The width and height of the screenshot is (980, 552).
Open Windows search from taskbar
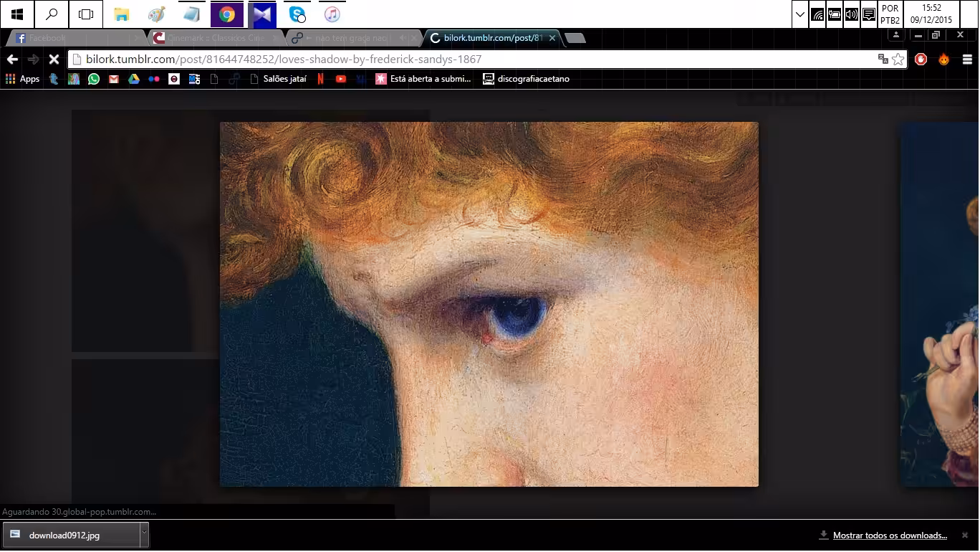pos(52,14)
